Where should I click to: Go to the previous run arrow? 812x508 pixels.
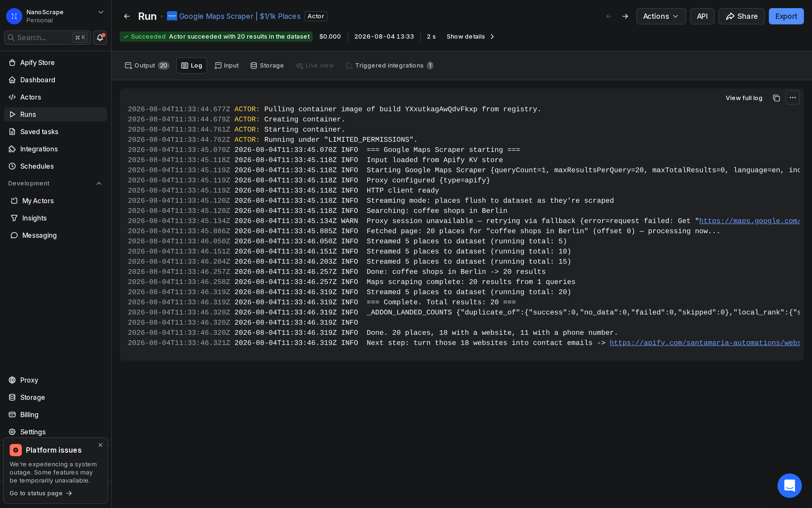pyautogui.click(x=609, y=16)
